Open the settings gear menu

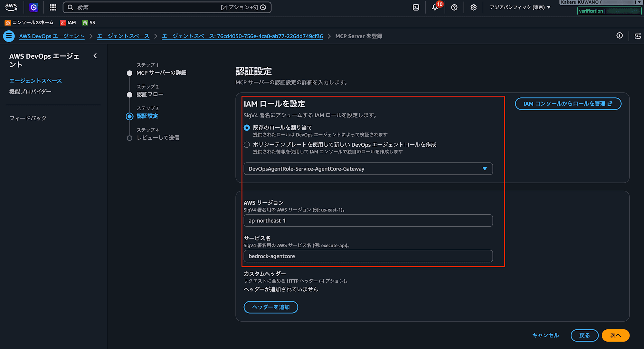click(x=473, y=7)
